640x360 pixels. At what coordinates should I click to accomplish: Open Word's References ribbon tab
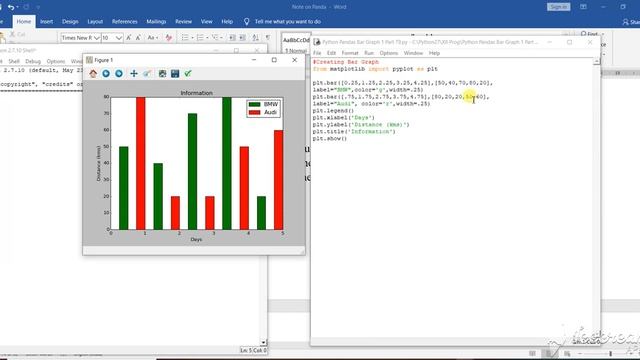point(124,21)
